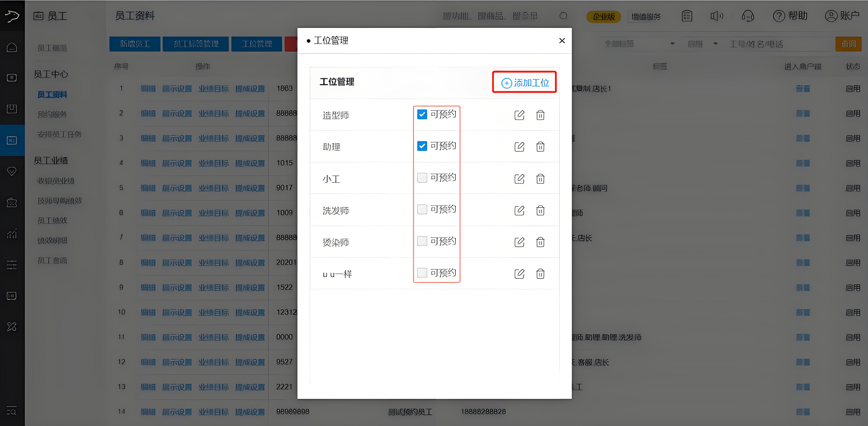Select the box-shaped icon in left sidebar
This screenshot has width=868, height=426.
click(x=12, y=109)
